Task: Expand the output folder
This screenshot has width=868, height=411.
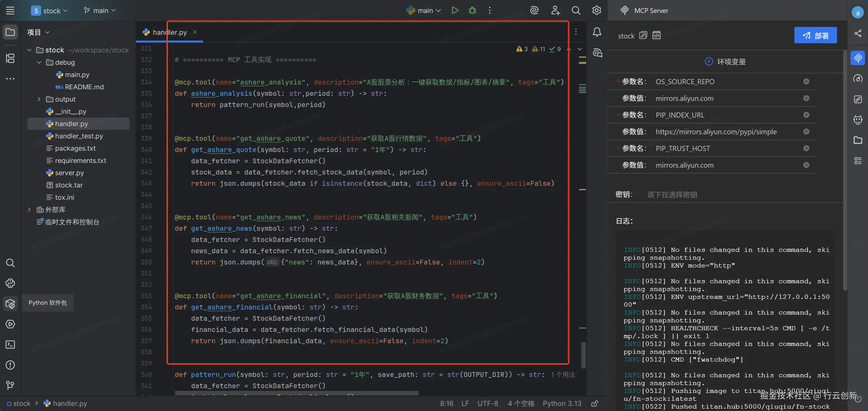Action: [x=39, y=99]
